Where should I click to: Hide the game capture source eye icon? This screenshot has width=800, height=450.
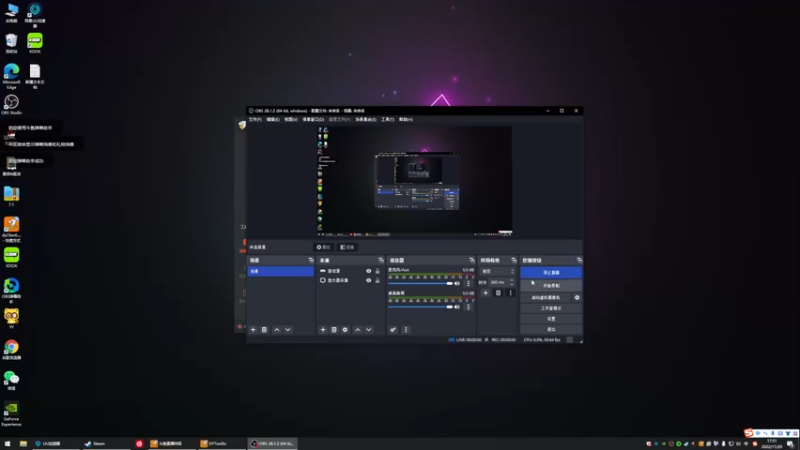tap(368, 271)
